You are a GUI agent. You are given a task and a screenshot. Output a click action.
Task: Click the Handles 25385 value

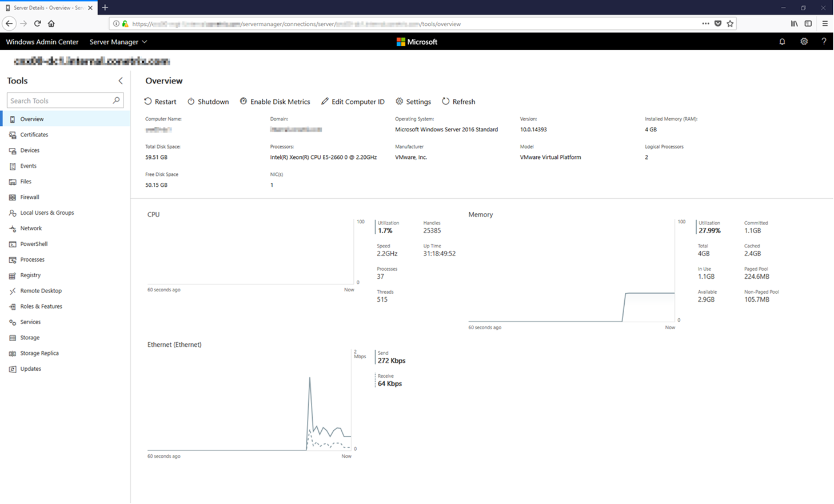pyautogui.click(x=432, y=231)
